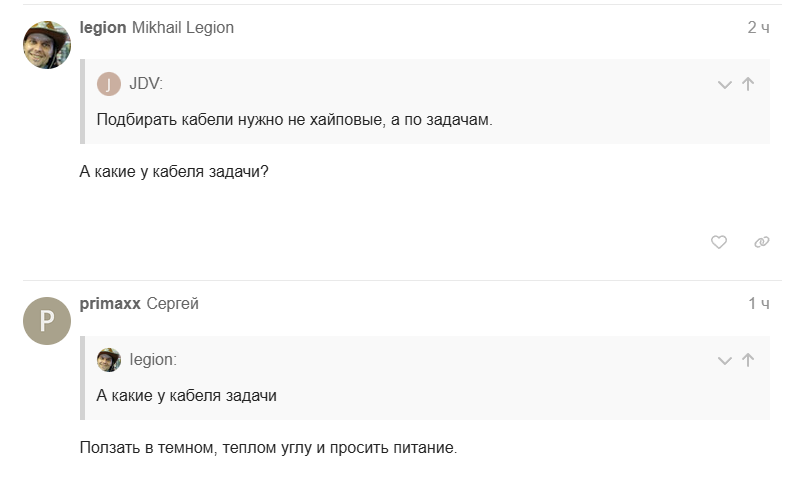Jump to JDV's quoted post arrow

[x=748, y=85]
